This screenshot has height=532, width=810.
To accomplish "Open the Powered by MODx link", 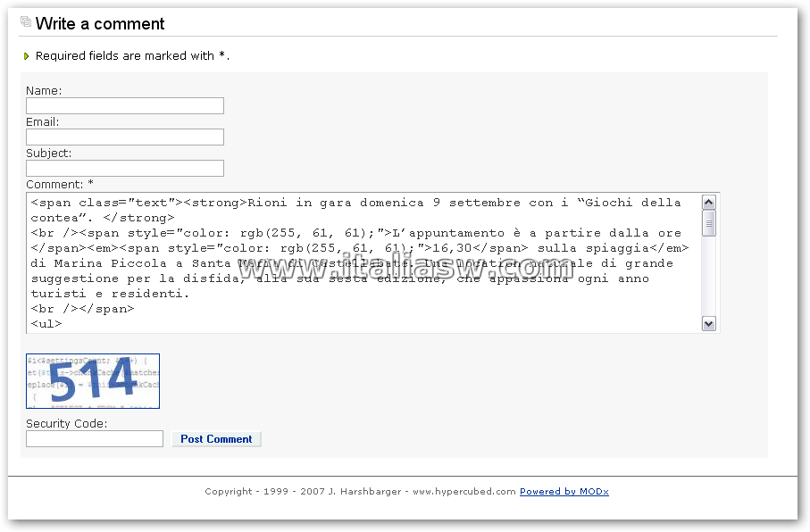I will tap(564, 491).
